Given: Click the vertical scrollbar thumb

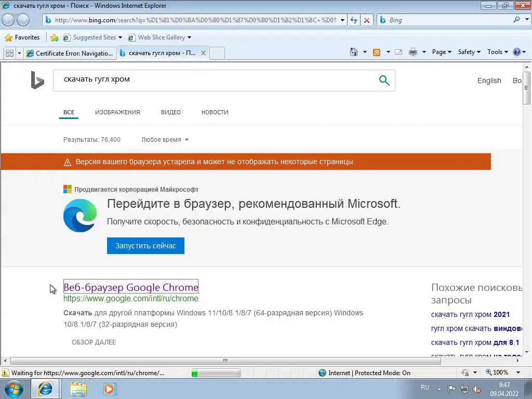Looking at the screenshot, I should tap(526, 88).
